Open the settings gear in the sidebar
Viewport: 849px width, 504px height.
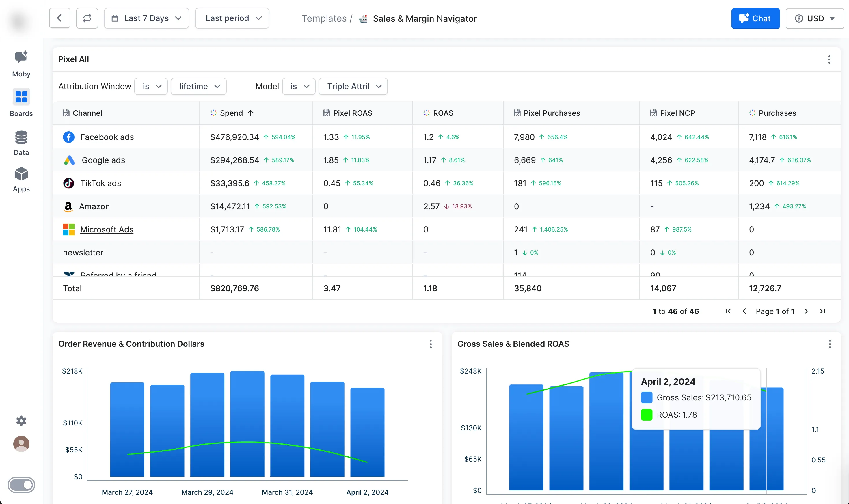pyautogui.click(x=21, y=421)
